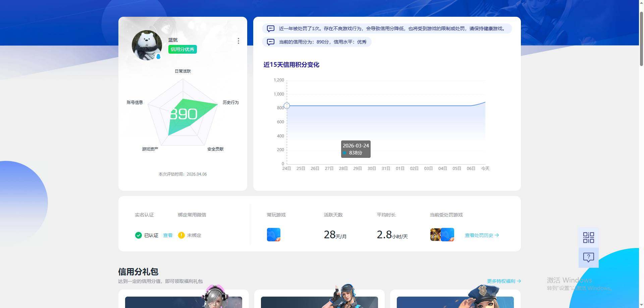Open the first gift card with pink-headphone character
The width and height of the screenshot is (644, 308).
183,298
